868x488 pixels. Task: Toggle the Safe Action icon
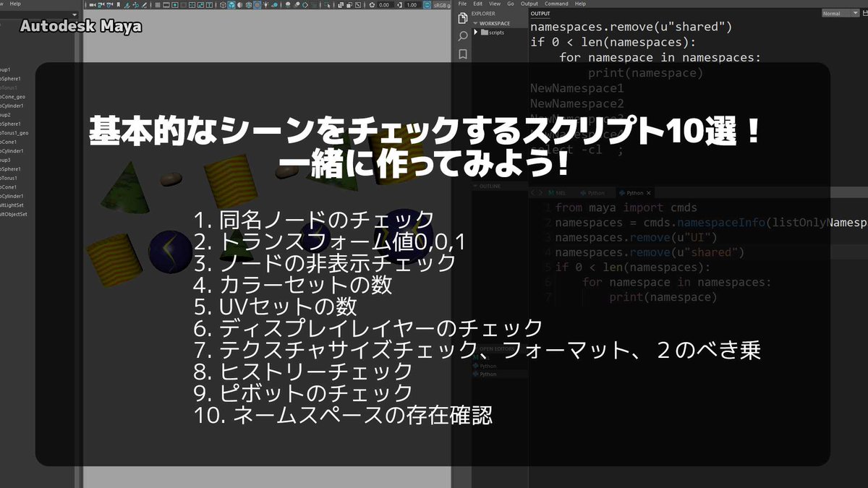[200, 5]
